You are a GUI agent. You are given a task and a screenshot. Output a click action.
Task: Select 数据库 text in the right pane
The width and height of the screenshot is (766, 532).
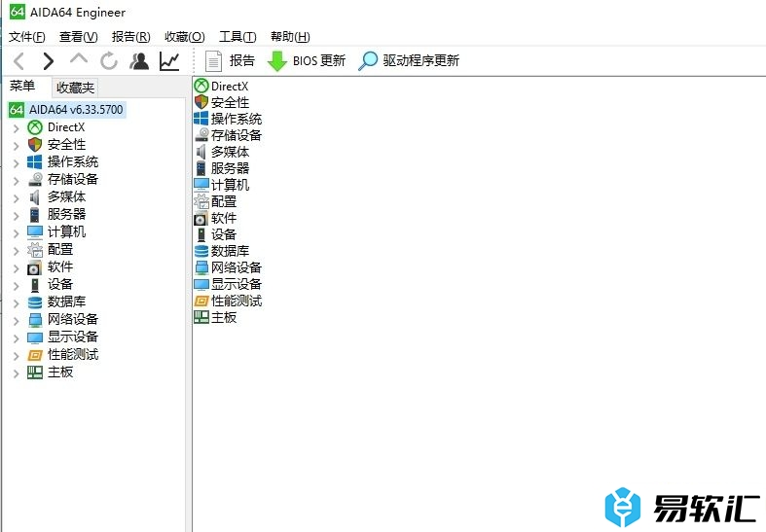(x=230, y=251)
